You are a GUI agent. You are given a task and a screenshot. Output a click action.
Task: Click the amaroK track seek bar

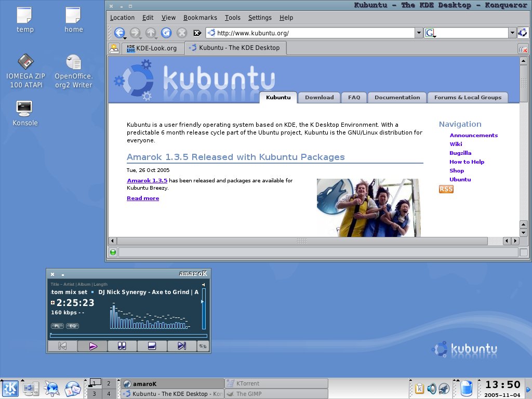tap(128, 336)
